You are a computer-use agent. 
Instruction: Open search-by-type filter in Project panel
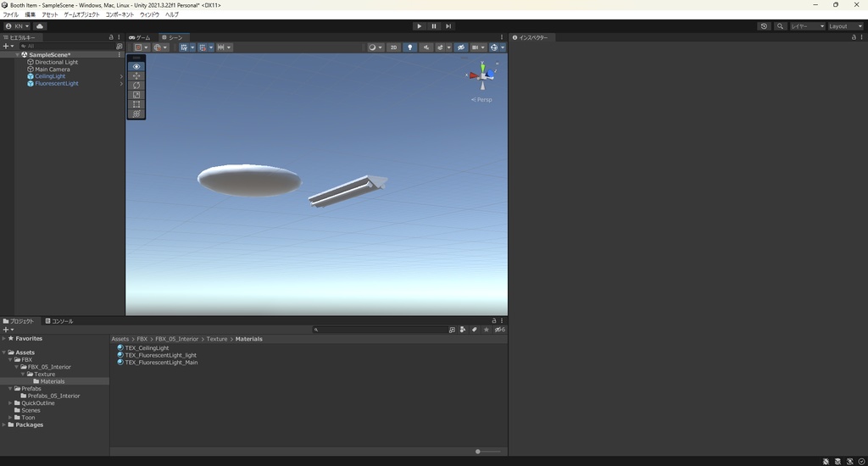(x=463, y=330)
